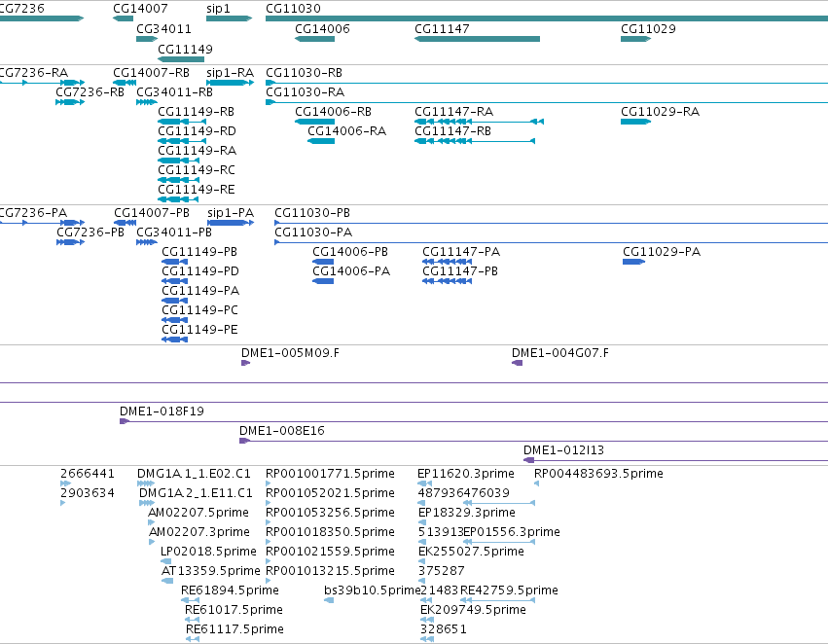This screenshot has width=828, height=644.
Task: Select EST AT13359.5prime
Action: (167, 581)
